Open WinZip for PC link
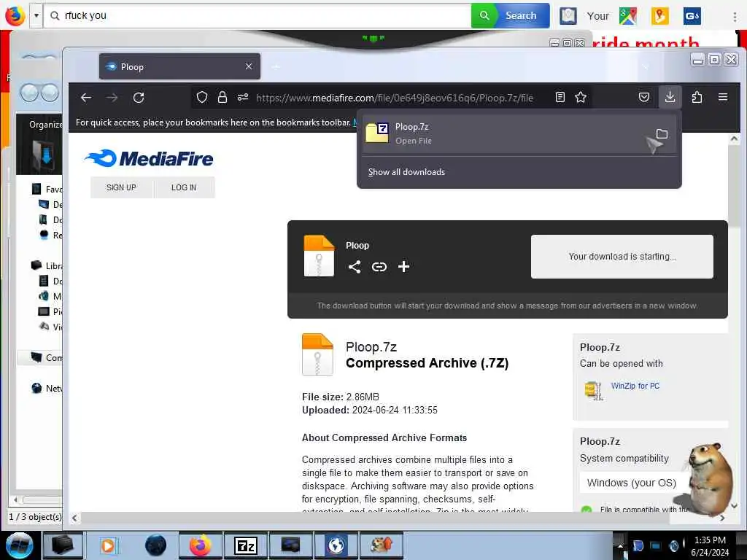This screenshot has height=560, width=747. 635,386
